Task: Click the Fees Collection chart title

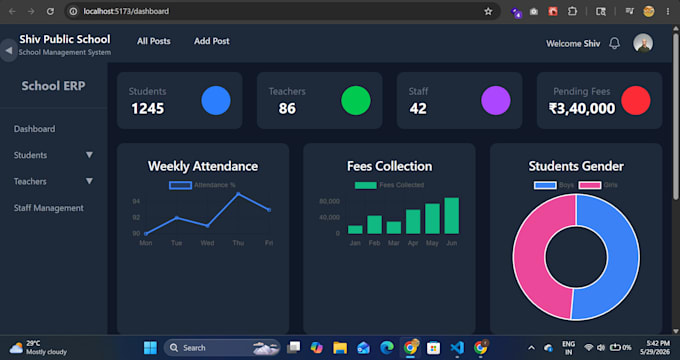Action: tap(389, 166)
